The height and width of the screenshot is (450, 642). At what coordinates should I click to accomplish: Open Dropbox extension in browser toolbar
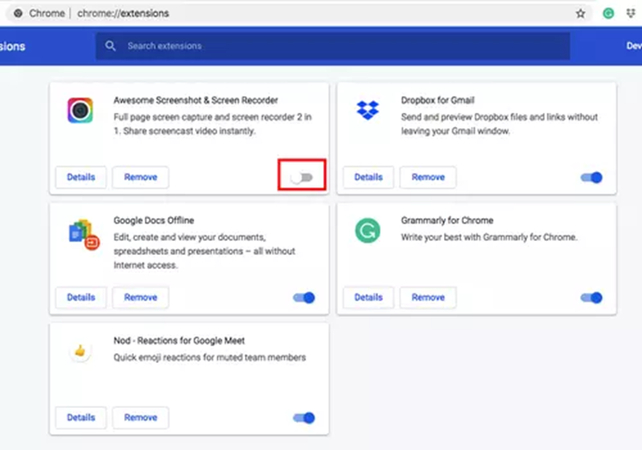(632, 13)
